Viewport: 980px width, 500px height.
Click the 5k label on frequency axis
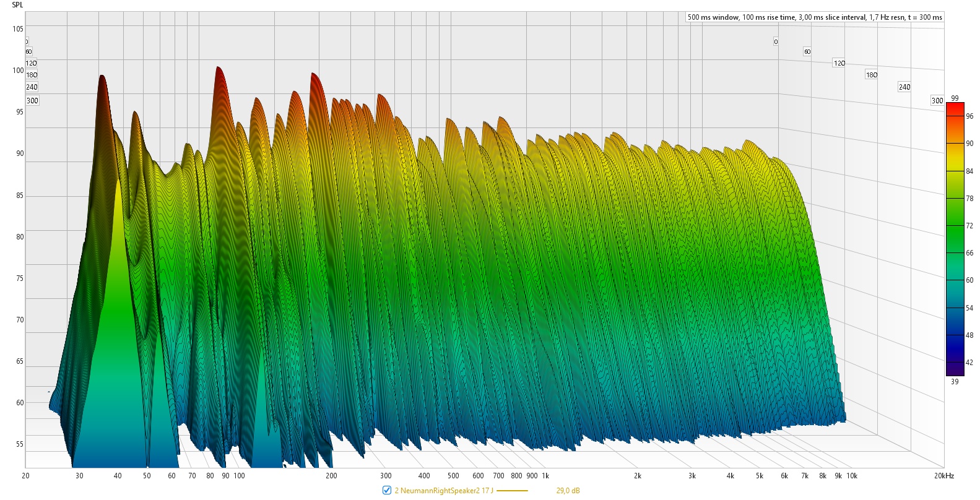pyautogui.click(x=760, y=476)
